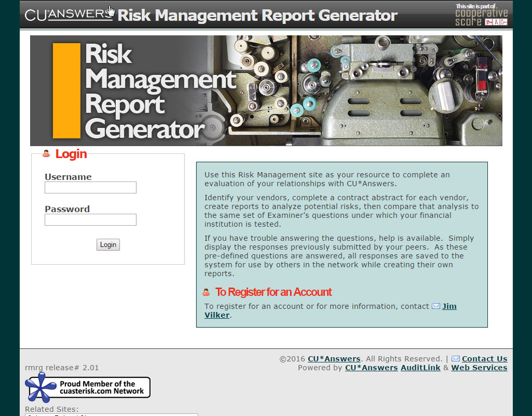Focus the Password input field
532x416 pixels.
[90, 220]
